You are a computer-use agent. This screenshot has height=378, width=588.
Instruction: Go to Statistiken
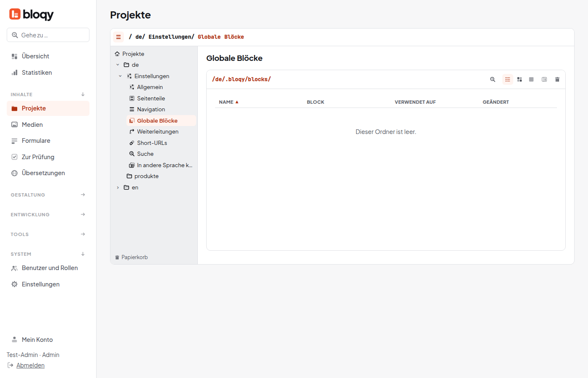pyautogui.click(x=48, y=73)
